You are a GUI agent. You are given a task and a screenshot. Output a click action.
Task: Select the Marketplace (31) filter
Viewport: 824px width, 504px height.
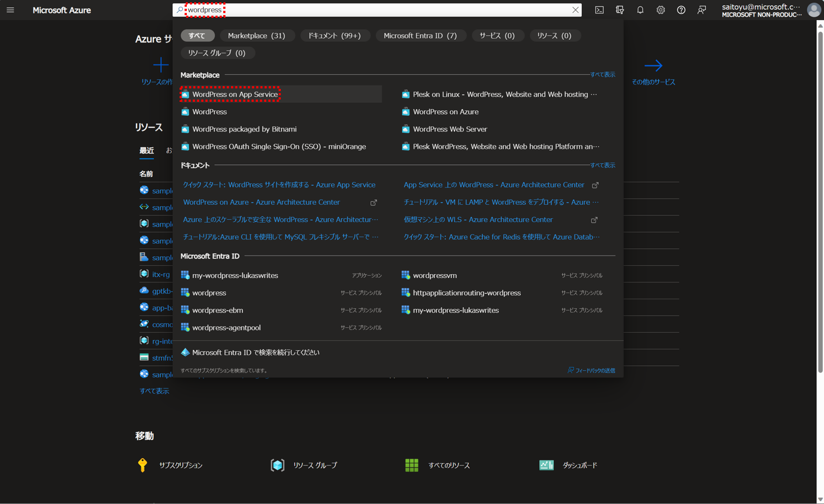(x=256, y=35)
